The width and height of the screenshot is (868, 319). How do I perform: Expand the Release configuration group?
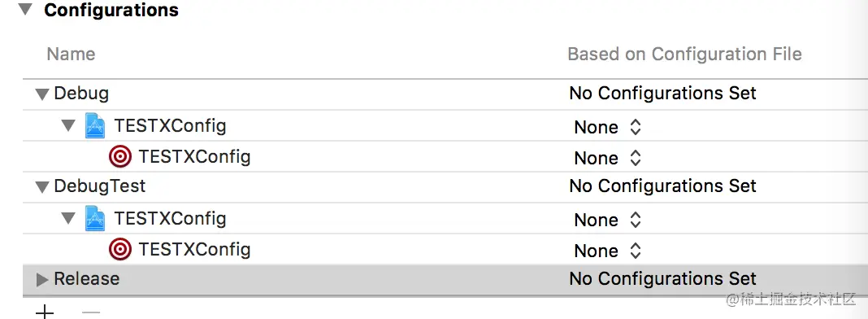coord(42,280)
